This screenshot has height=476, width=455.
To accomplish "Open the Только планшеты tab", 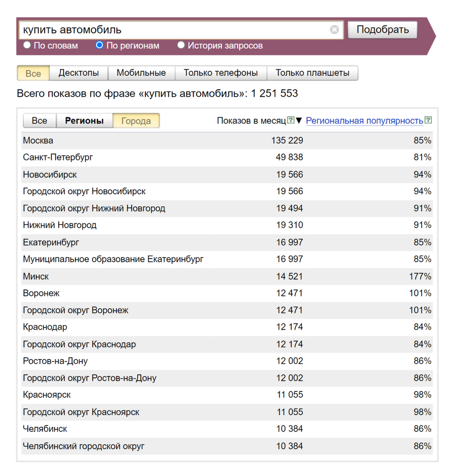I will (x=312, y=73).
